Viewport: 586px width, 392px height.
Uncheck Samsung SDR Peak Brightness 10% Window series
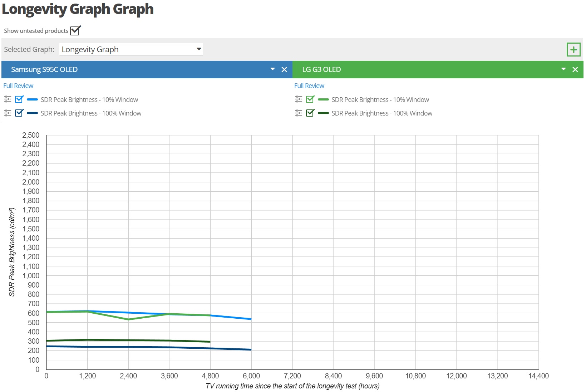[19, 99]
